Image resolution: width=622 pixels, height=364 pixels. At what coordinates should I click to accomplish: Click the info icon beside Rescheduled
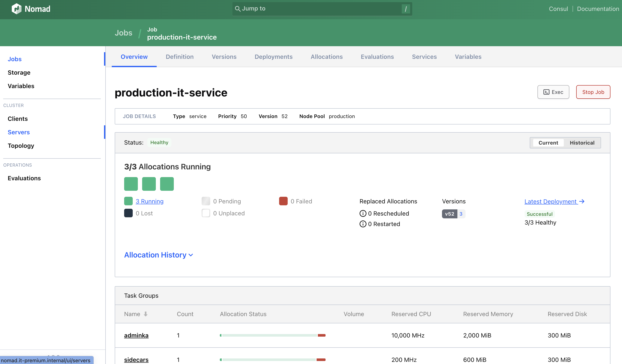(x=363, y=213)
